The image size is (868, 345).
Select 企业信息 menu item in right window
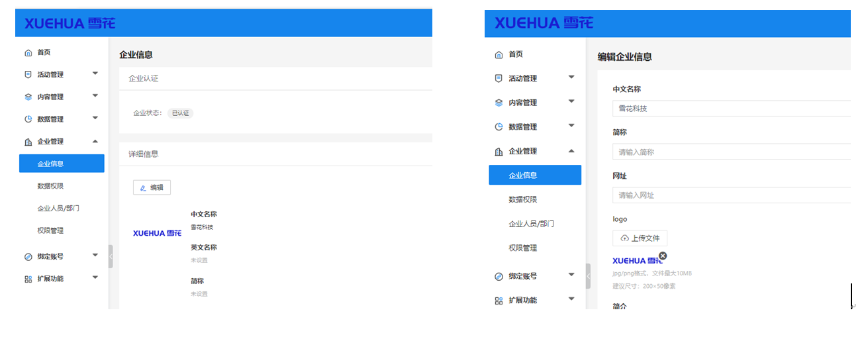pyautogui.click(x=535, y=175)
